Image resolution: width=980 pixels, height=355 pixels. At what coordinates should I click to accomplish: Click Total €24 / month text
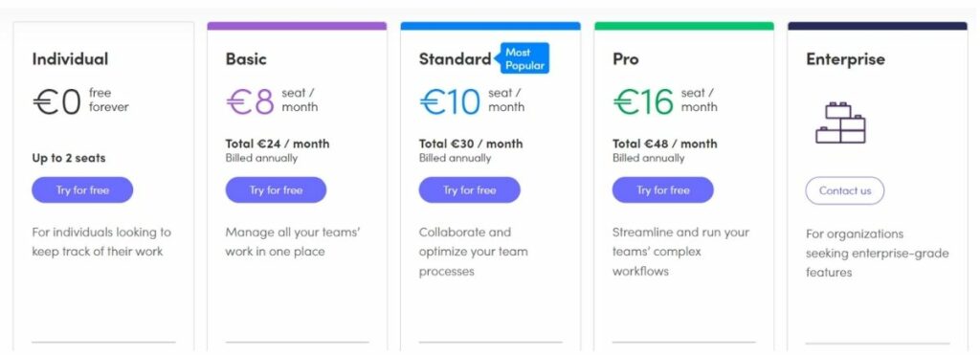[x=278, y=144]
